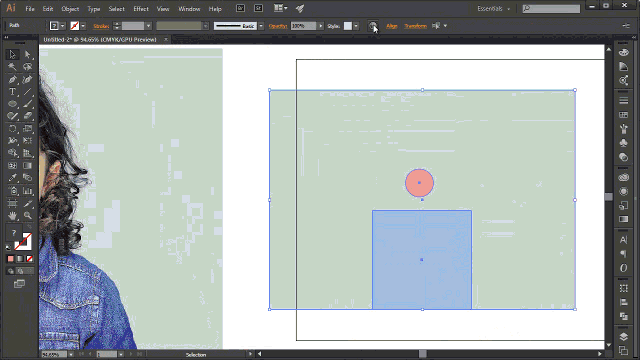
Task: Select the Type tool
Action: (x=12, y=91)
